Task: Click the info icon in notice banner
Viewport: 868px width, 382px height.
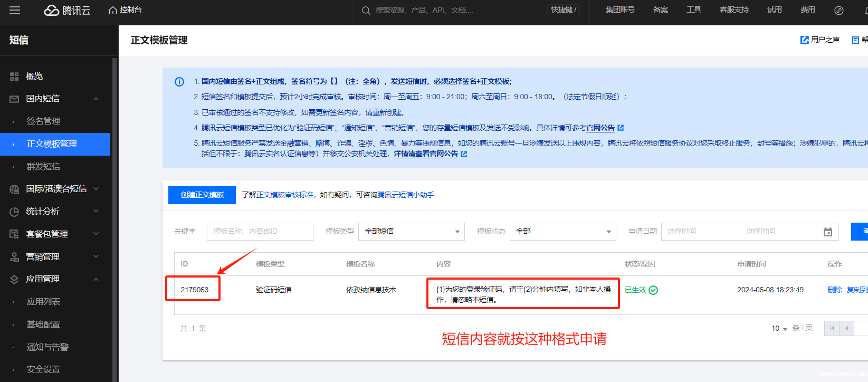Action: 179,82
